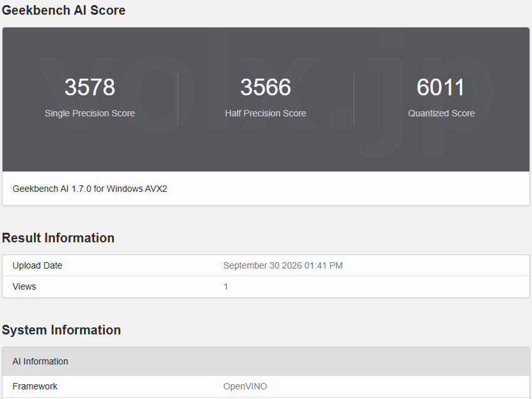Select the 6011 quantized score value
Screen dimensions: 532x399
[440, 88]
